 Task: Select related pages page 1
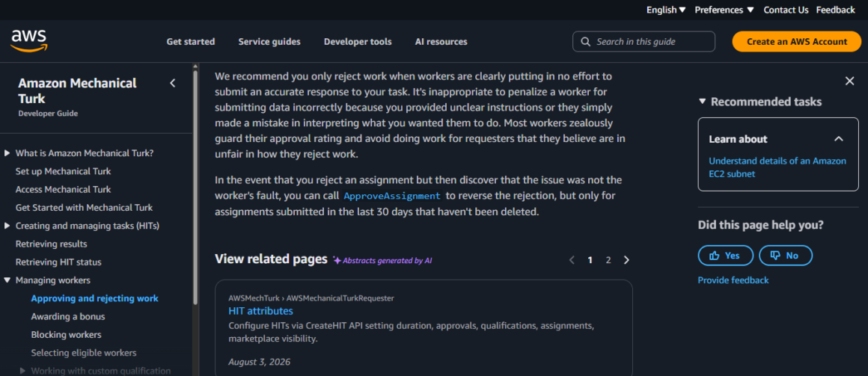[590, 260]
